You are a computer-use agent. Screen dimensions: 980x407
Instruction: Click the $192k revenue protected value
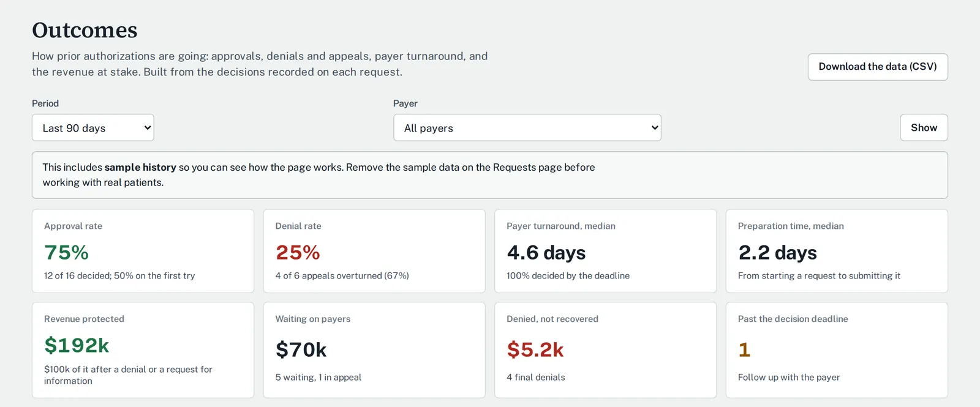[77, 345]
